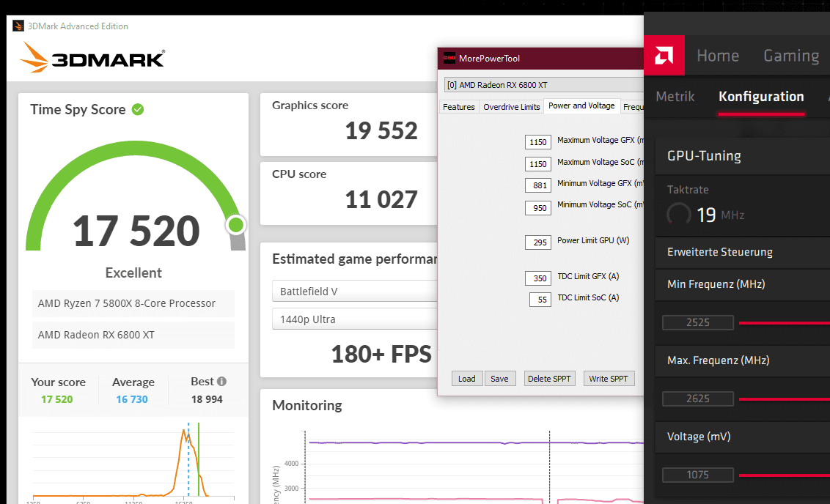Click the TDC Limit GFX field showing 350
The image size is (830, 504).
point(537,278)
